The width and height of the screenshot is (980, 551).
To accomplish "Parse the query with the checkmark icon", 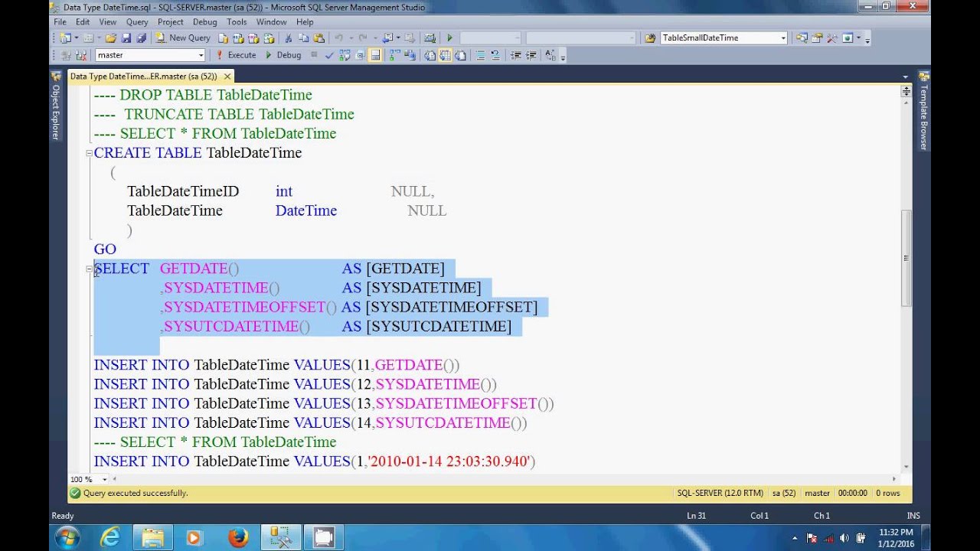I will 330,55.
